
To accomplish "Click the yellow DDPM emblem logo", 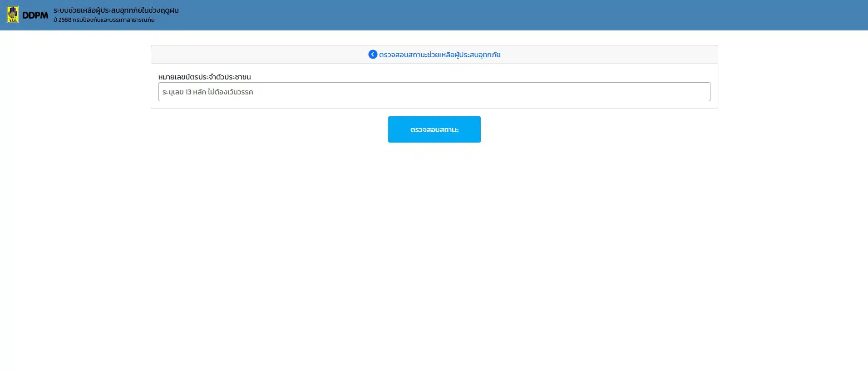I will [x=13, y=15].
